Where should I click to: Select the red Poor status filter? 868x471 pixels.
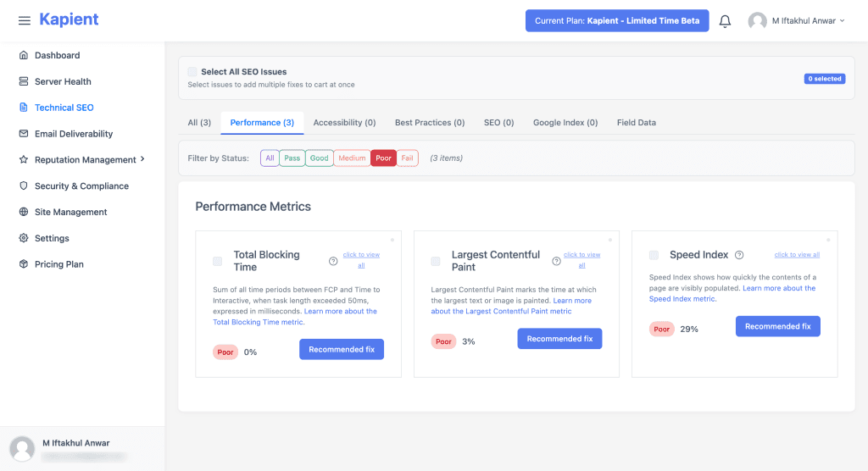pos(383,158)
